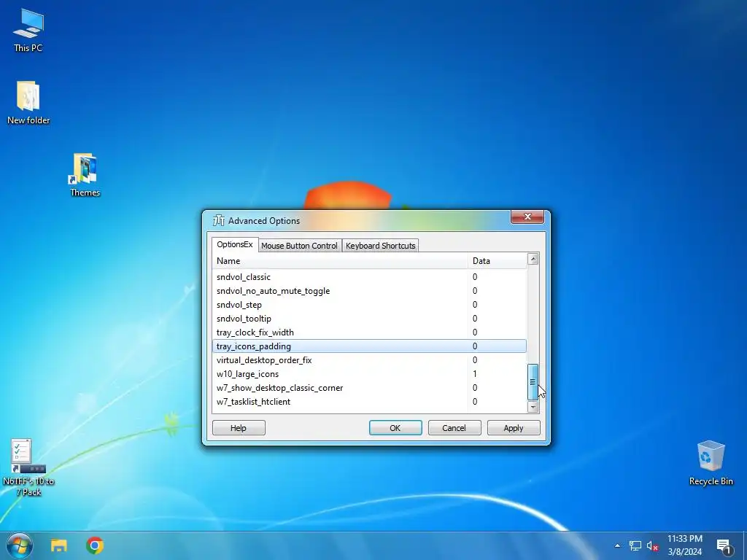Select the virtual_desktop_order_fix row
The height and width of the screenshot is (560, 747).
click(370, 360)
